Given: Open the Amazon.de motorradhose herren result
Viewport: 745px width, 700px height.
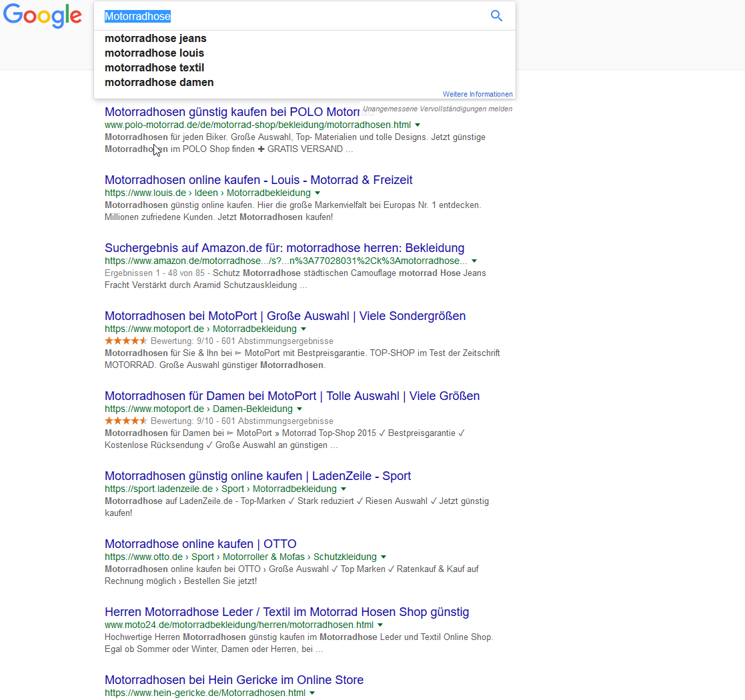Looking at the screenshot, I should point(285,248).
